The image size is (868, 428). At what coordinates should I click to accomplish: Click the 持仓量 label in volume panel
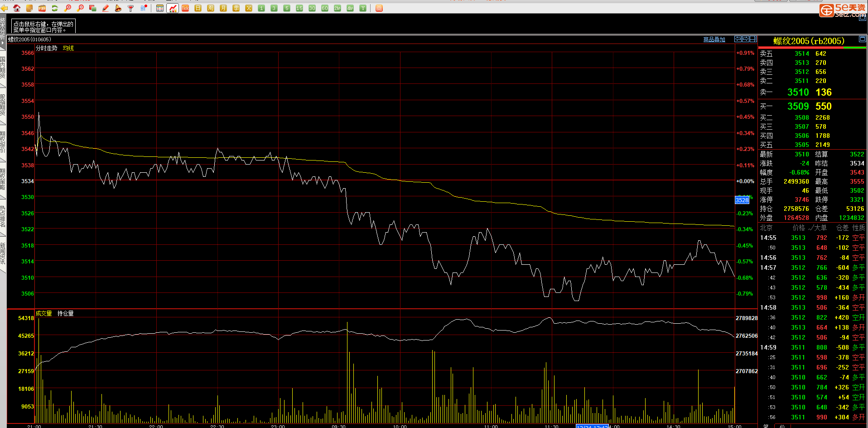pyautogui.click(x=65, y=313)
